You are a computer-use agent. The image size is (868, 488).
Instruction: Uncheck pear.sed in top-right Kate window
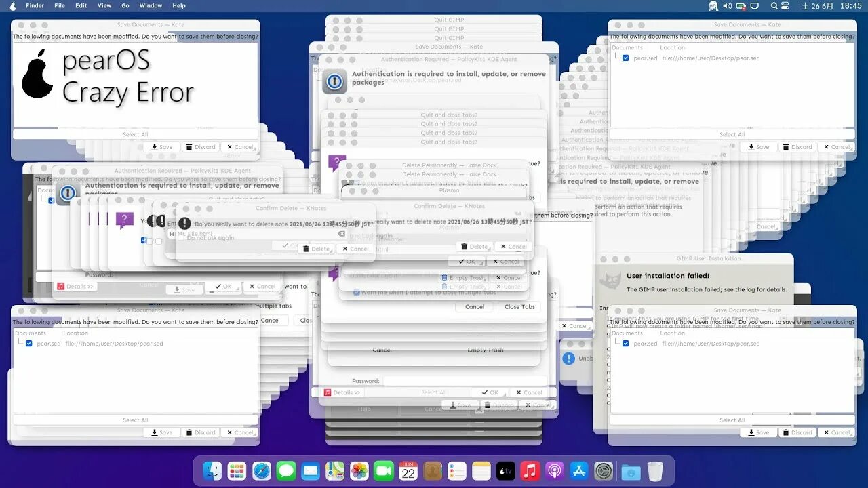[x=625, y=58]
